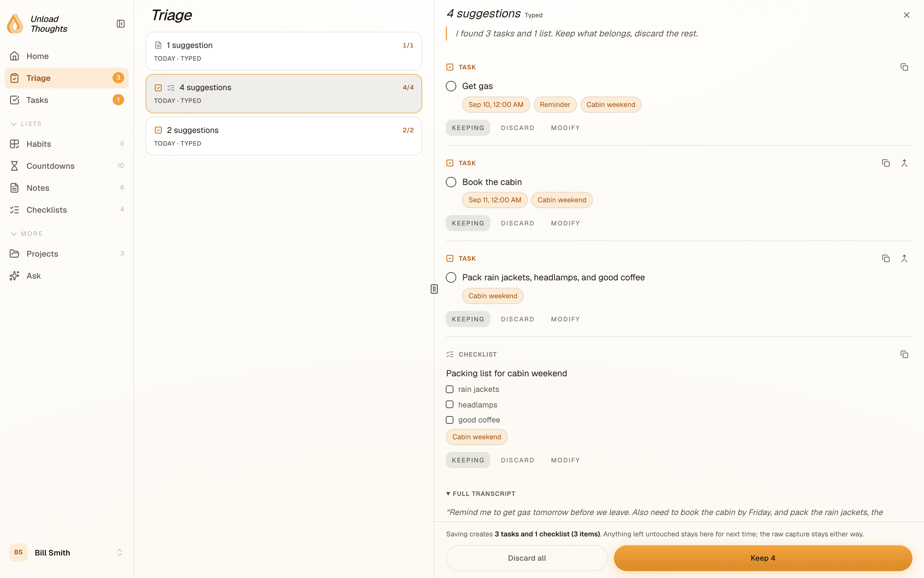Check the rain jackets checklist item
The height and width of the screenshot is (578, 924).
(x=450, y=390)
